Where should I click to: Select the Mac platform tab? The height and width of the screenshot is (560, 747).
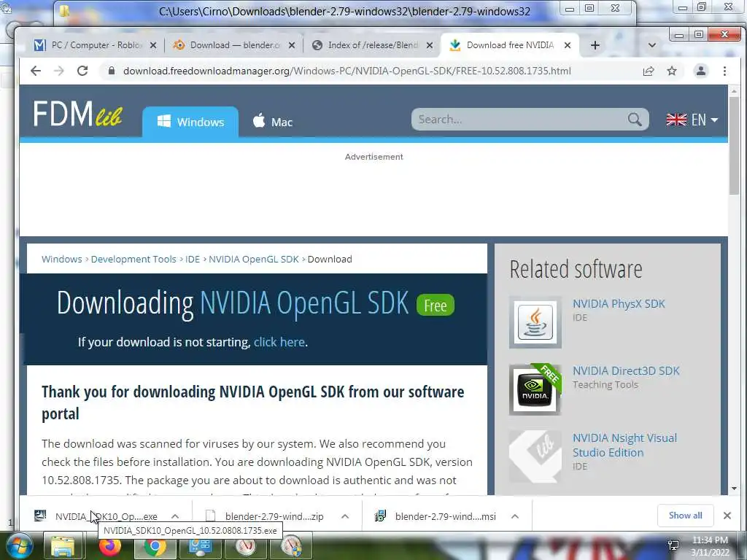273,122
